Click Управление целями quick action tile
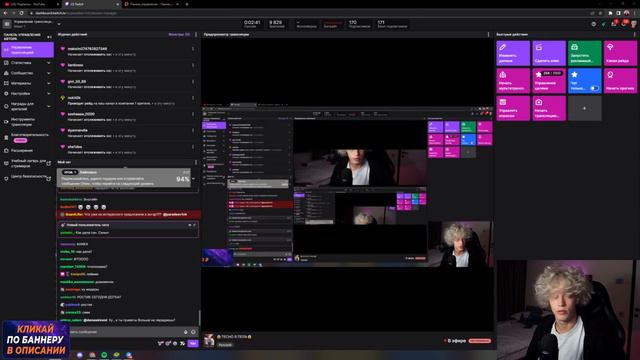This screenshot has width=640, height=360. [549, 81]
